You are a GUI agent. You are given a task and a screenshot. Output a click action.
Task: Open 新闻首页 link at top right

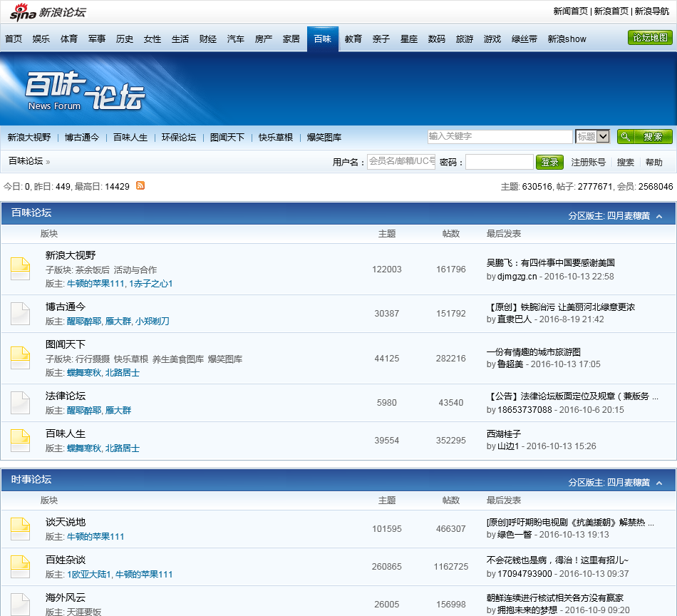point(570,11)
